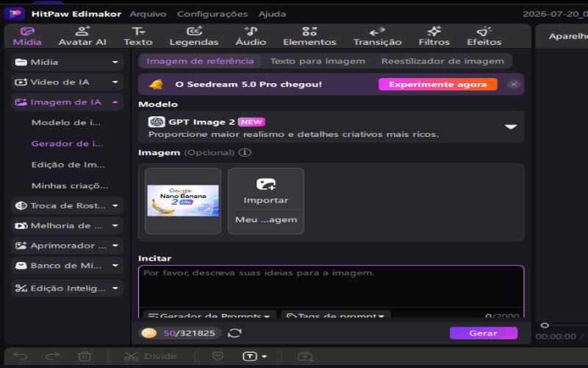The image size is (588, 368).
Task: Click the Importar image button
Action: [x=266, y=191]
